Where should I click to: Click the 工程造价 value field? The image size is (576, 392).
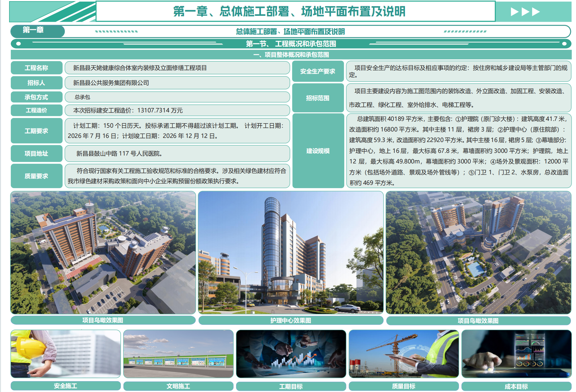point(177,110)
